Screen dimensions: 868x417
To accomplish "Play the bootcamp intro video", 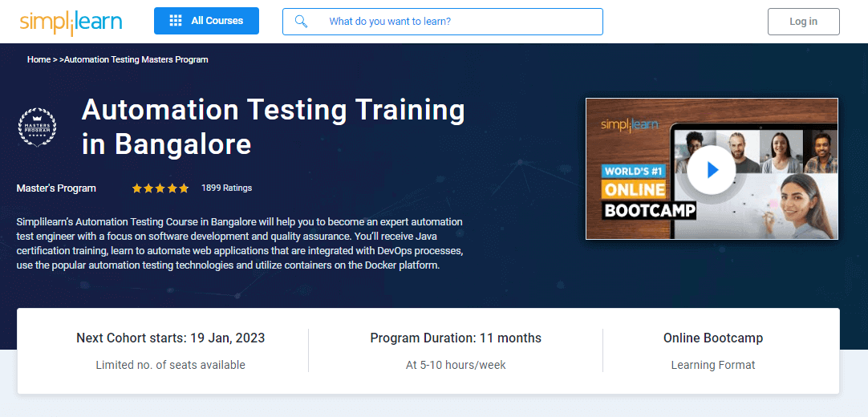I will point(712,170).
